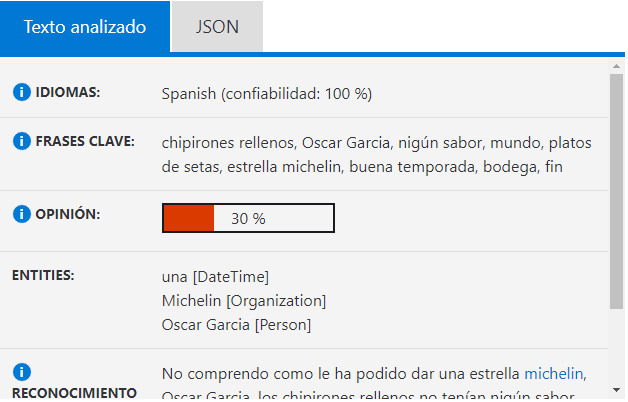
Task: Click the Michelin [Organization] entity
Action: 244,301
